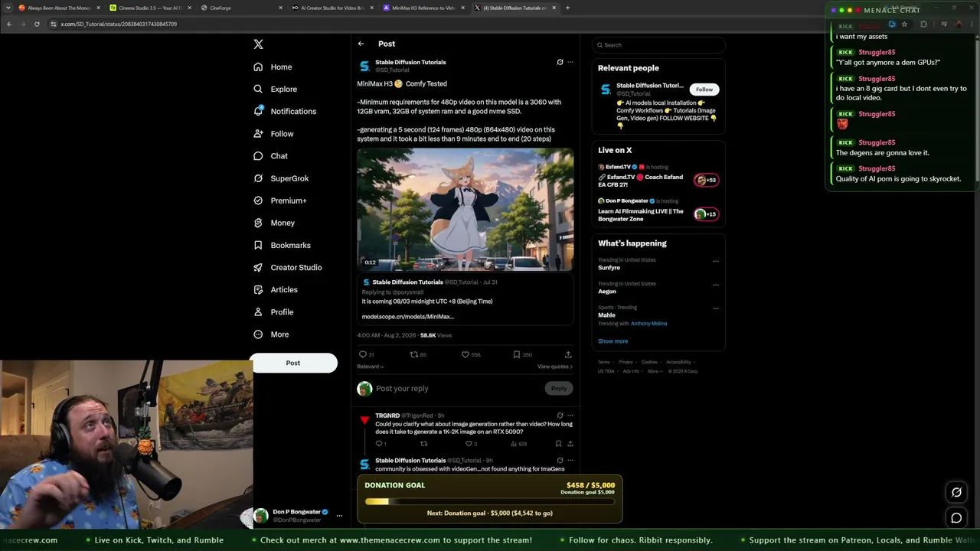Like the main post with 556 likes
Image resolution: width=980 pixels, height=551 pixels.
[x=465, y=354]
